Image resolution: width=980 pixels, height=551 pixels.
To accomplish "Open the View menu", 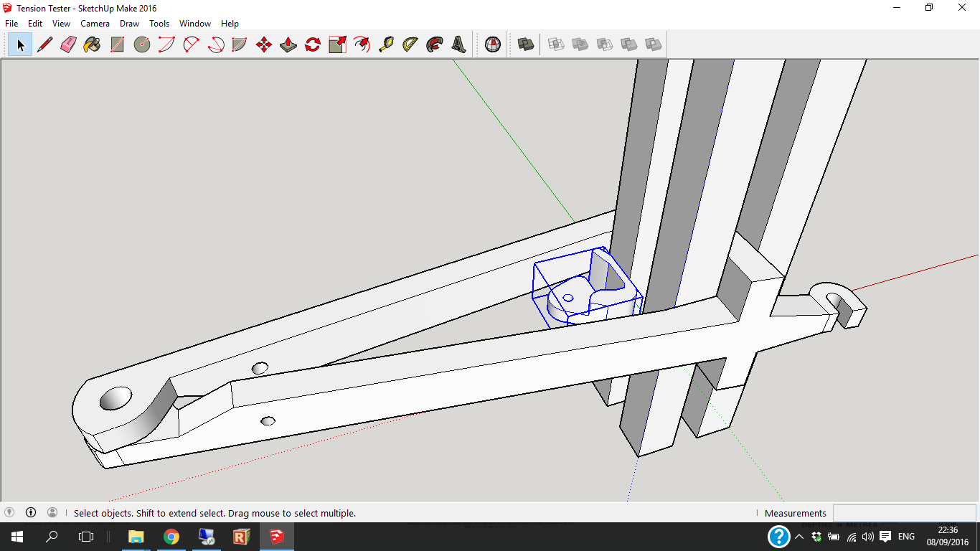I will tap(61, 24).
